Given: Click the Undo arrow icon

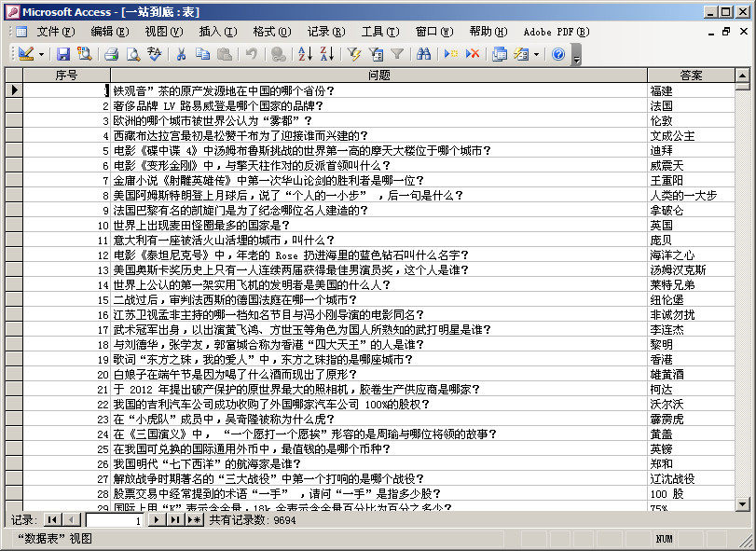Looking at the screenshot, I should (251, 53).
